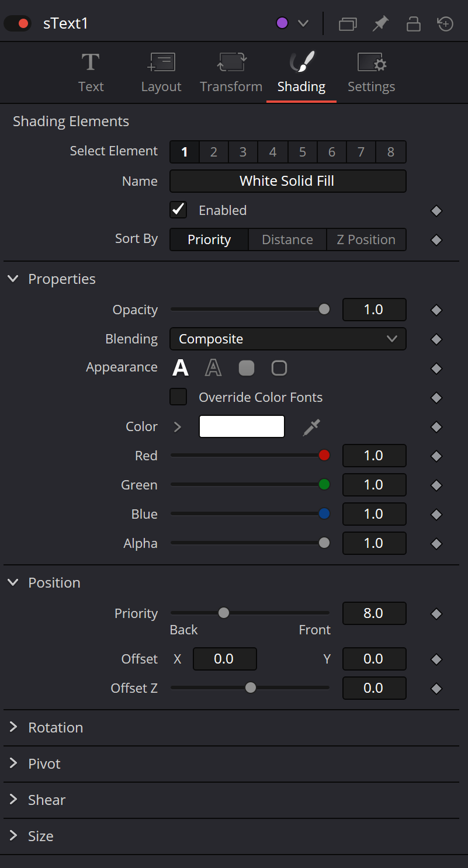Lock the sText1 node
468x868 pixels.
413,24
